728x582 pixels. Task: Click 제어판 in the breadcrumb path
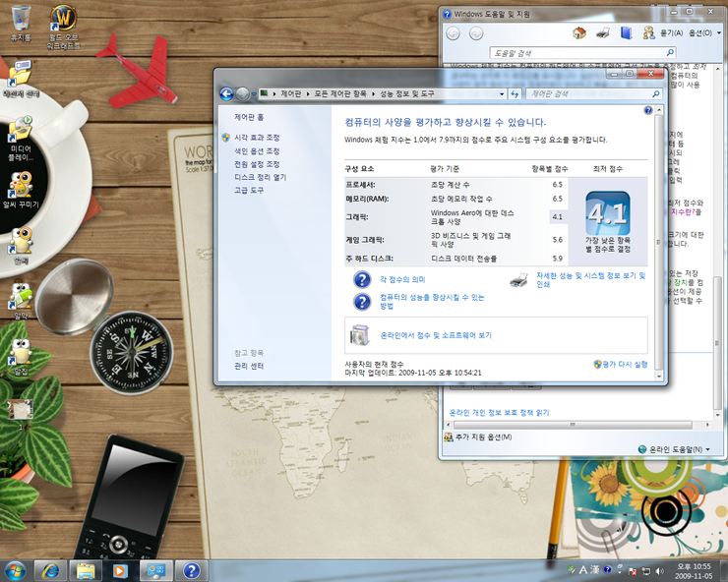click(x=291, y=93)
